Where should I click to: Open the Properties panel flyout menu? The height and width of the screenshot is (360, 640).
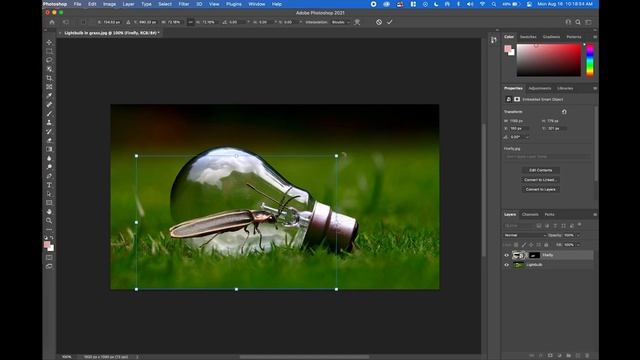point(595,88)
